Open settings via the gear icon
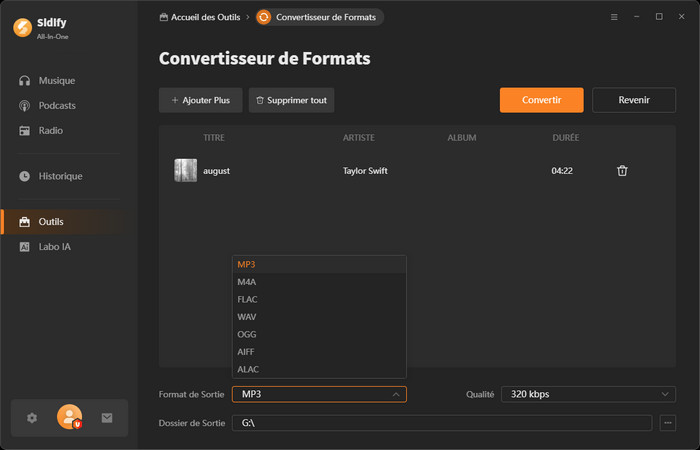Screen dimensions: 700x450 (x=32, y=418)
